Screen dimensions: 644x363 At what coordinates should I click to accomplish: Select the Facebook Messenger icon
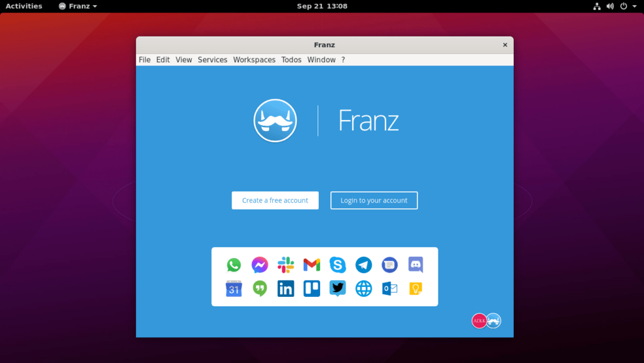(260, 265)
